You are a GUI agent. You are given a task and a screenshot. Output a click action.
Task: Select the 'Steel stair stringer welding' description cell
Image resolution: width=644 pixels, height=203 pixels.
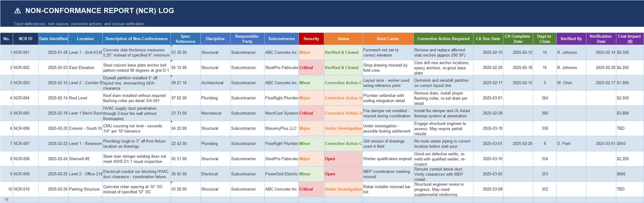pyautogui.click(x=137, y=159)
